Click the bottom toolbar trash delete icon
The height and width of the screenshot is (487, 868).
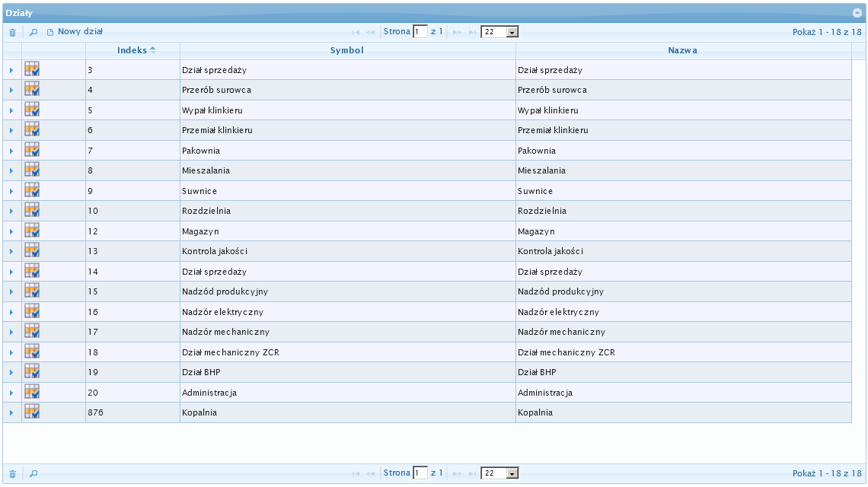tap(12, 474)
